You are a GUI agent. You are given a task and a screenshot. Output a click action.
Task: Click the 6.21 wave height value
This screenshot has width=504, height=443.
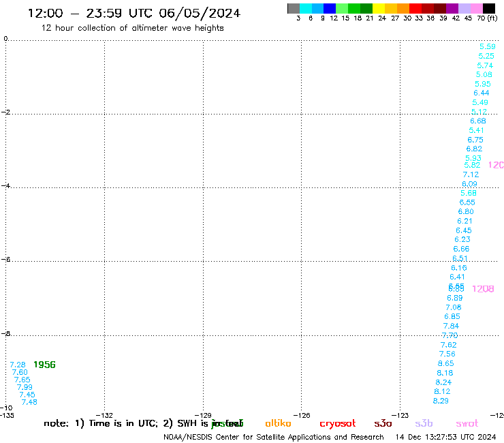tap(464, 221)
